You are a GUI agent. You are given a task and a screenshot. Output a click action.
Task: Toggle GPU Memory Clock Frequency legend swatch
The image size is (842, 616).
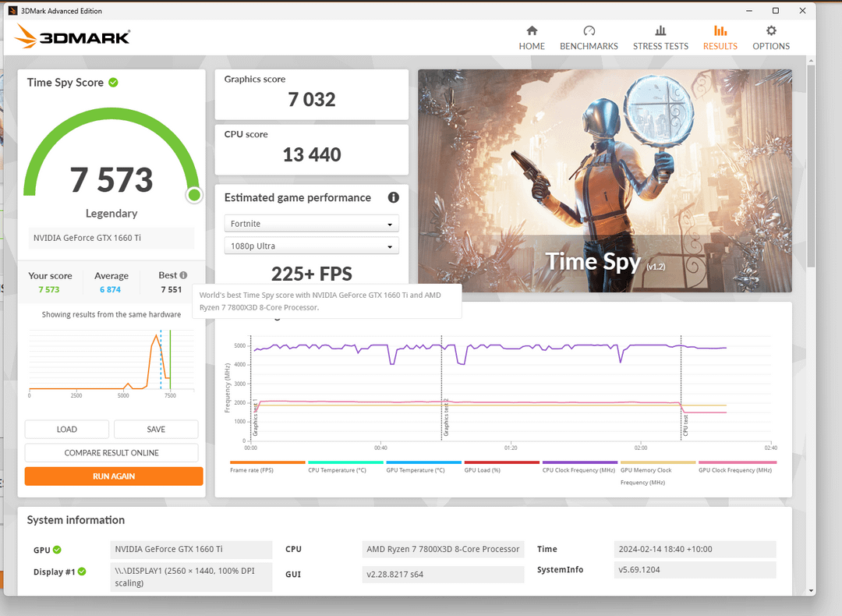click(x=658, y=462)
